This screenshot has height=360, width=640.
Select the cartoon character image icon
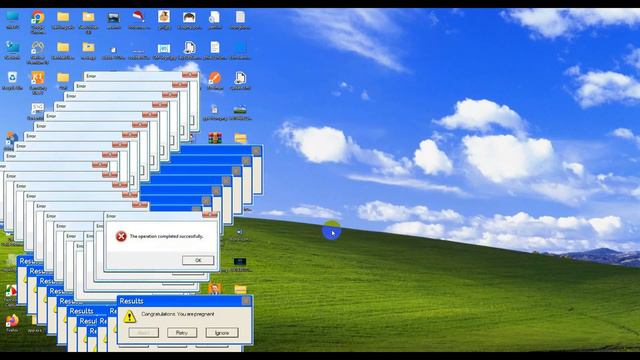(164, 17)
